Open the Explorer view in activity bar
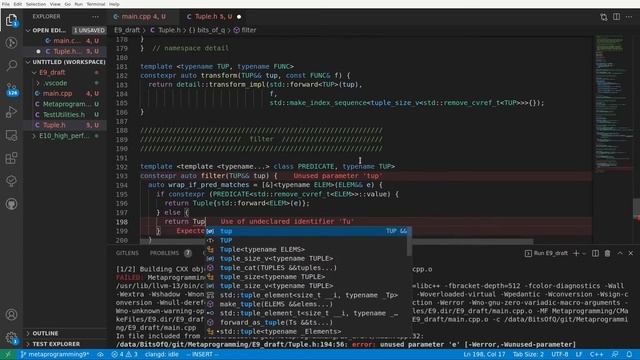This screenshot has width=640, height=360. 11,20
